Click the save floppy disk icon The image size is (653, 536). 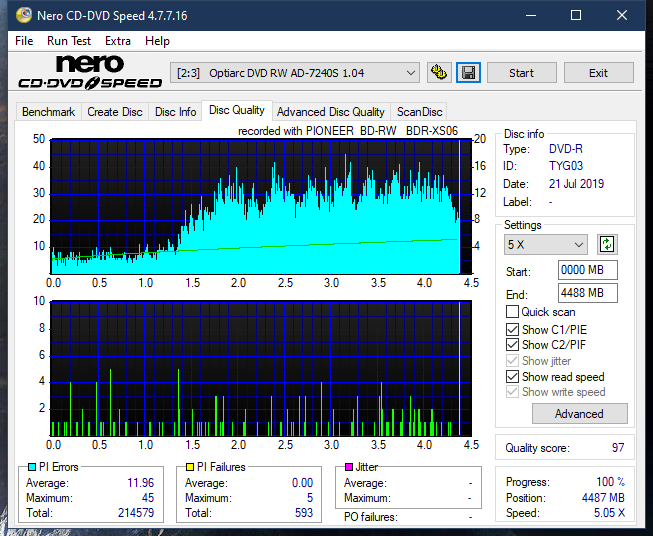[x=469, y=73]
